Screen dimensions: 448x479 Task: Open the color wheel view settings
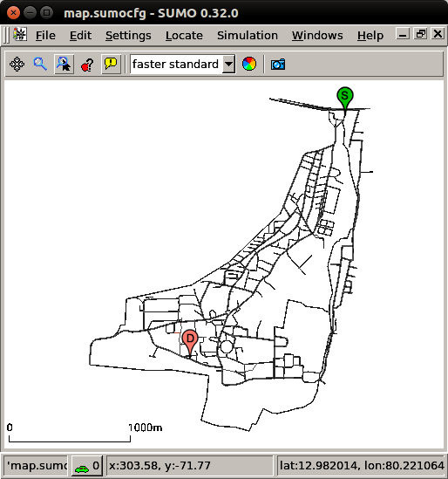click(x=249, y=65)
